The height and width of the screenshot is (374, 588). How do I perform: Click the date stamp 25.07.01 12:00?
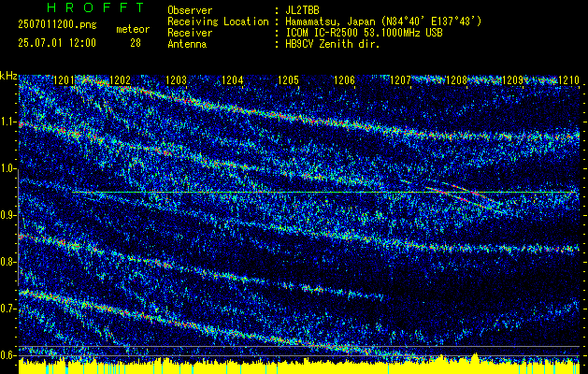(57, 43)
